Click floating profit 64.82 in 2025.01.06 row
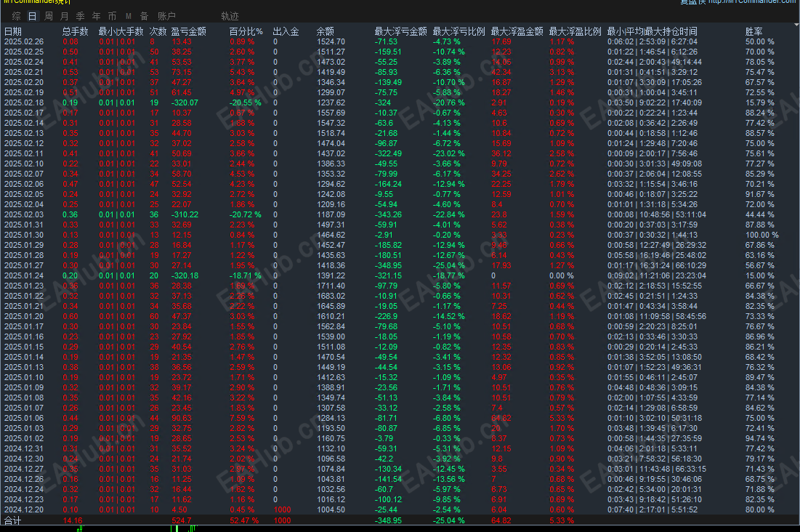This screenshot has height=532, width=800. click(x=501, y=418)
